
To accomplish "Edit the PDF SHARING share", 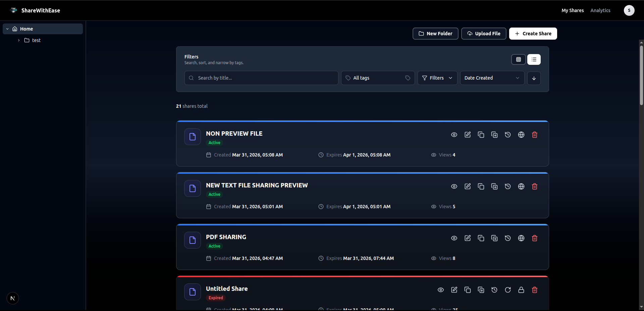I will point(468,238).
